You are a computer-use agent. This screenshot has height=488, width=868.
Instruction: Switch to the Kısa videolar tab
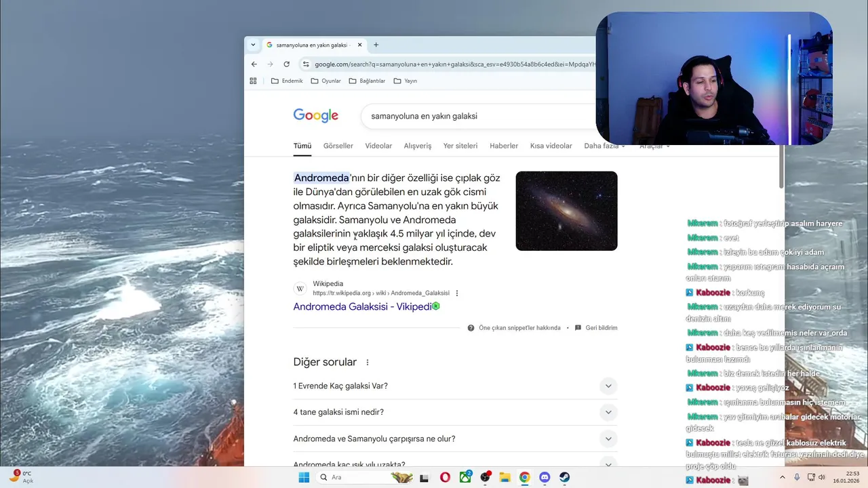tap(551, 146)
